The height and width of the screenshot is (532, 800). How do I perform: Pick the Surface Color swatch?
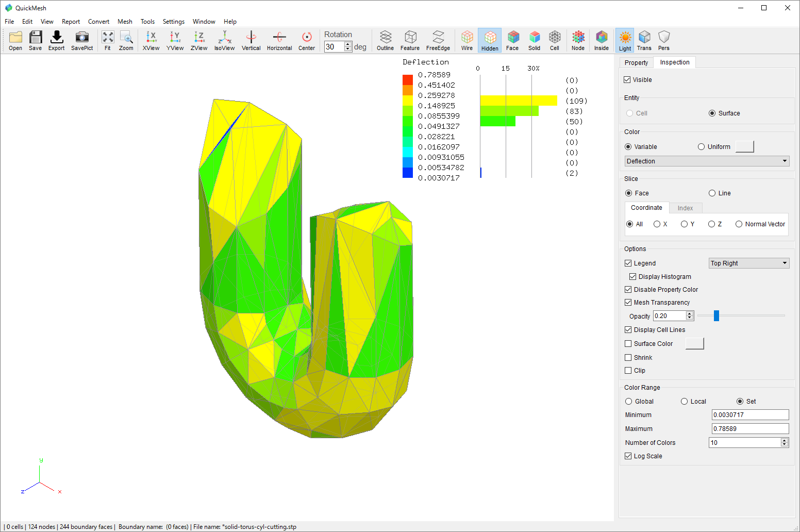694,344
